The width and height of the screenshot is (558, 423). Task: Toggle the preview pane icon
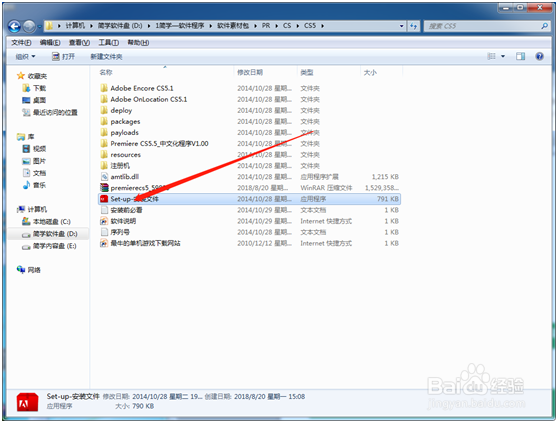click(x=520, y=57)
